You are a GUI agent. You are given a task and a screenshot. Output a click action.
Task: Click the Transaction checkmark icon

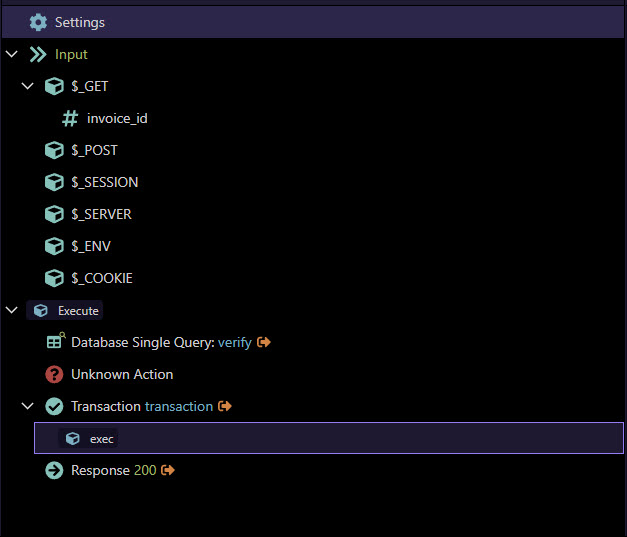54,406
